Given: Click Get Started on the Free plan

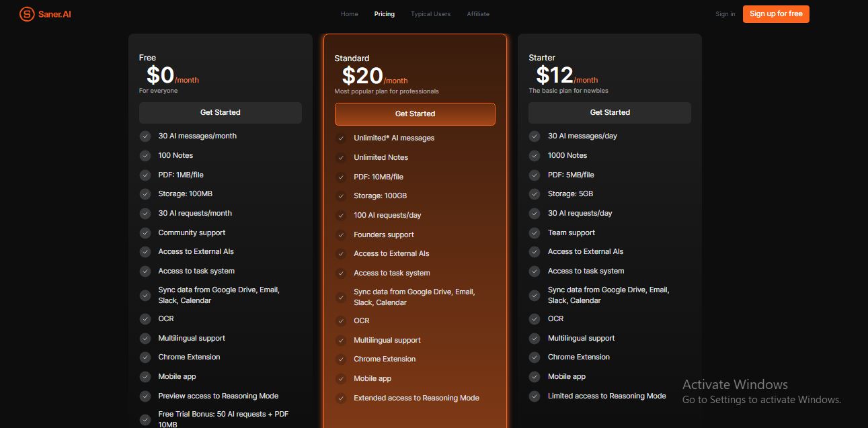Looking at the screenshot, I should (220, 113).
